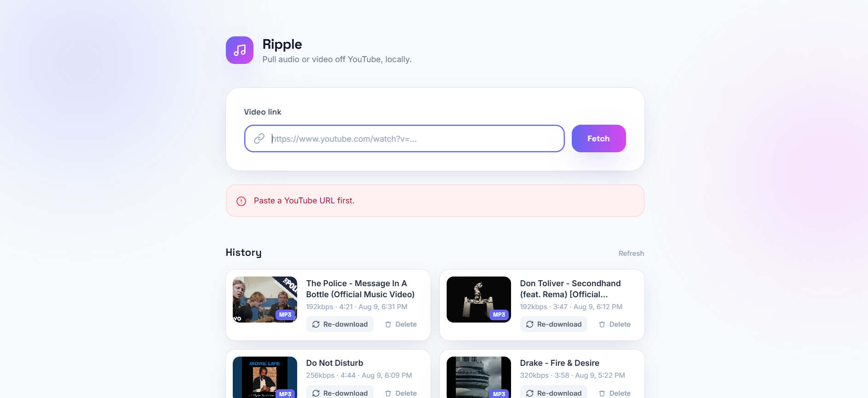Screen dimensions: 868x398
Task: Click the 'Paste a YouTube URL first.' message
Action: [304, 201]
